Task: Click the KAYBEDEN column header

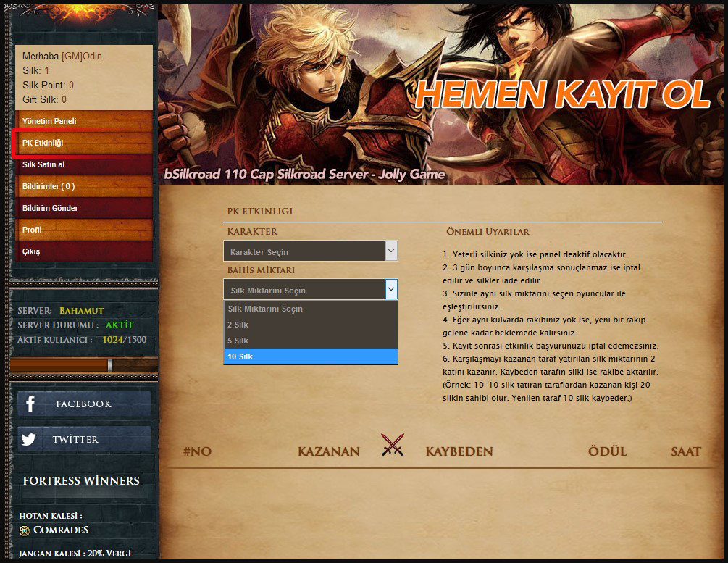Action: [x=459, y=451]
